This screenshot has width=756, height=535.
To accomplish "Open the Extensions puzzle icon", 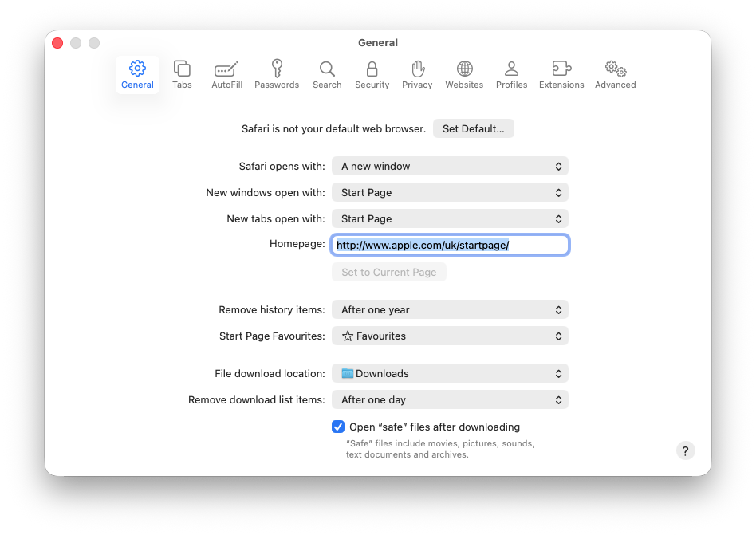I will point(561,69).
